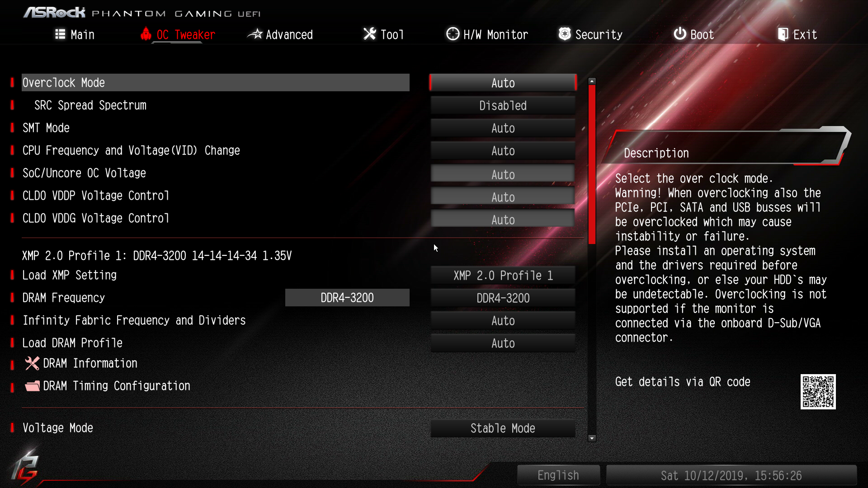
Task: Click the Exit door icon
Action: click(x=783, y=34)
